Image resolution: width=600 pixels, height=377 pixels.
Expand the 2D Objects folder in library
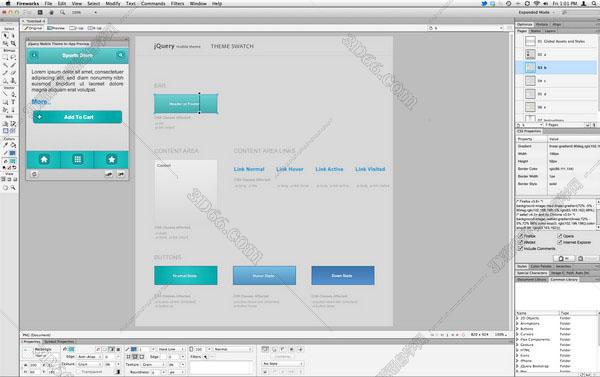coord(518,318)
